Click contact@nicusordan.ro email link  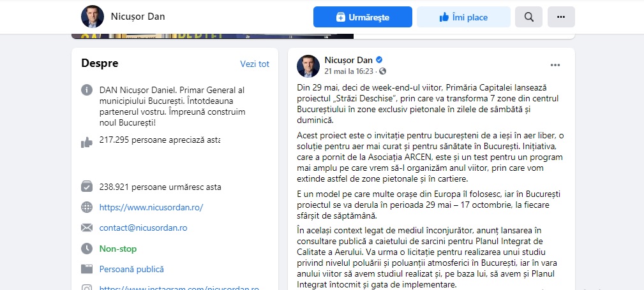(144, 228)
